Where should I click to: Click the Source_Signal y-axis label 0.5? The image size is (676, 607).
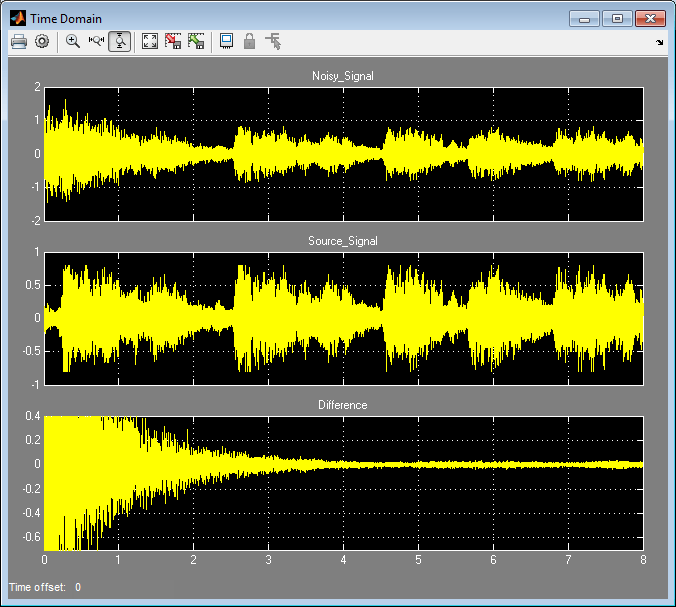coord(33,285)
